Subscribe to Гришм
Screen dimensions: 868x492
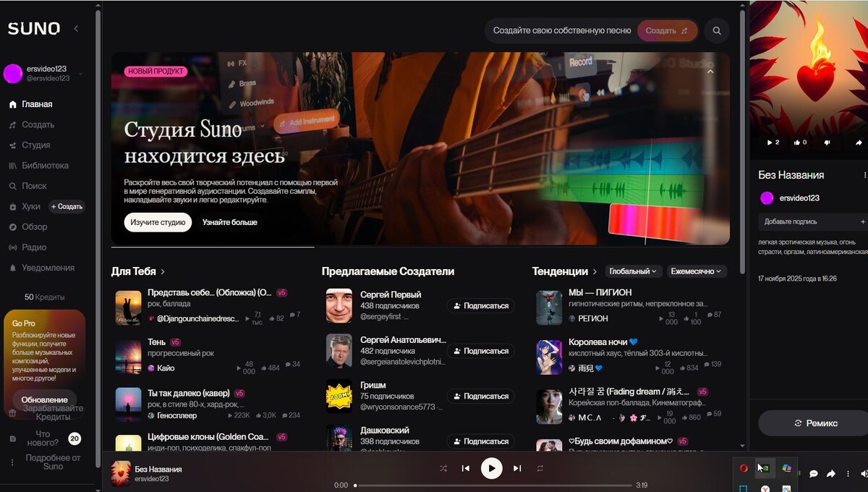(480, 396)
